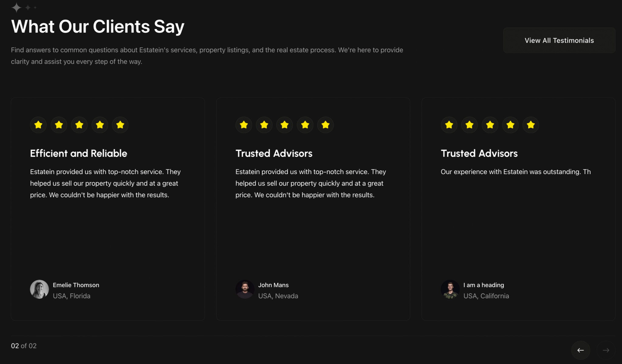Screen dimensions: 622x364
Task: Click the next testimonials right arrow
Action: pyautogui.click(x=606, y=350)
